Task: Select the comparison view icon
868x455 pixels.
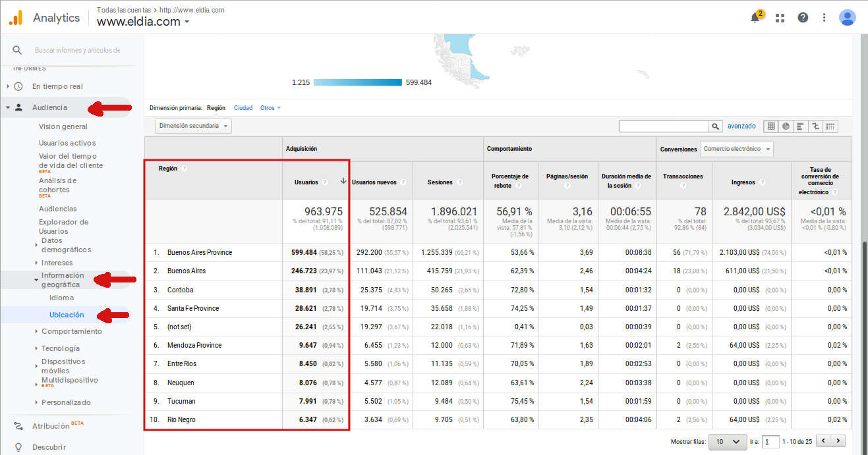Action: (x=816, y=126)
